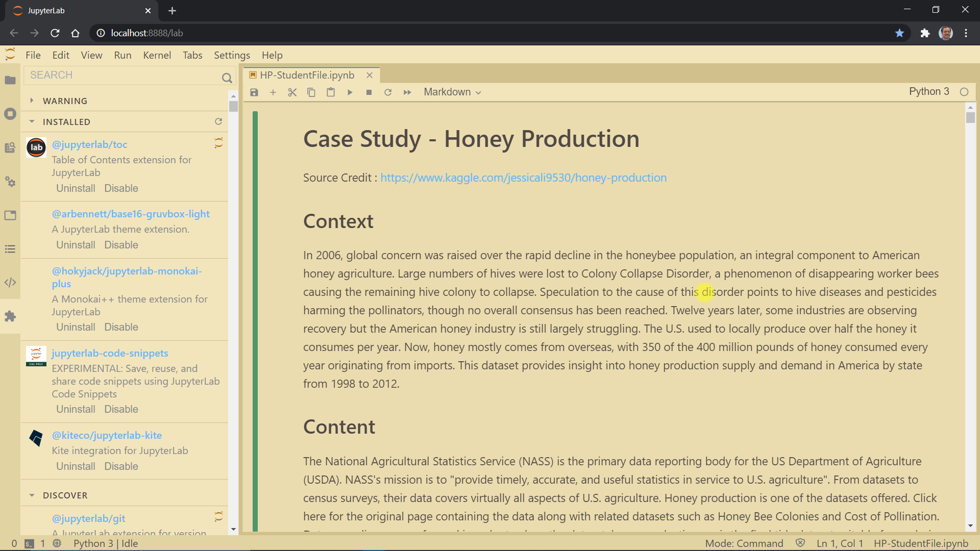Open browser extensions puzzle icon
This screenshot has width=980, height=551.
point(925,33)
